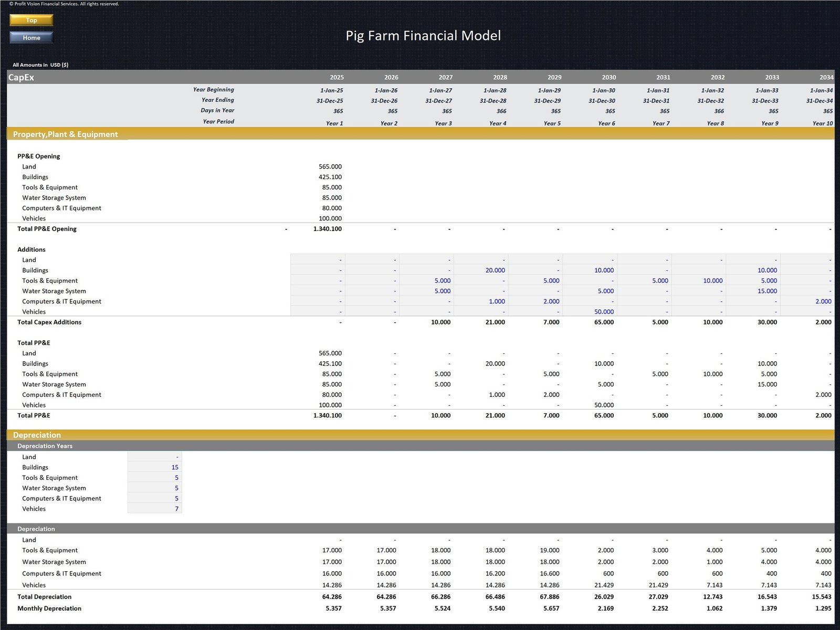Viewport: 840px width, 630px height.
Task: Click the Property, Plant & Equipment section header
Action: pos(66,134)
